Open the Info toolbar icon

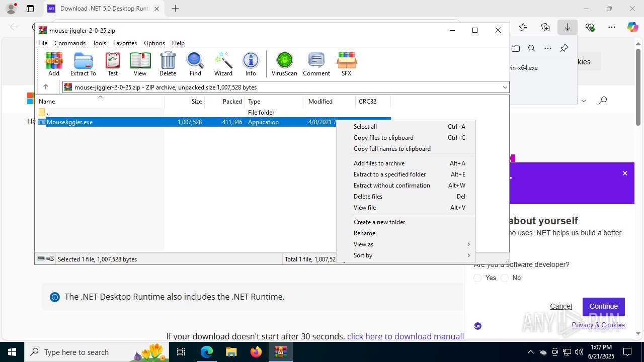point(251,64)
